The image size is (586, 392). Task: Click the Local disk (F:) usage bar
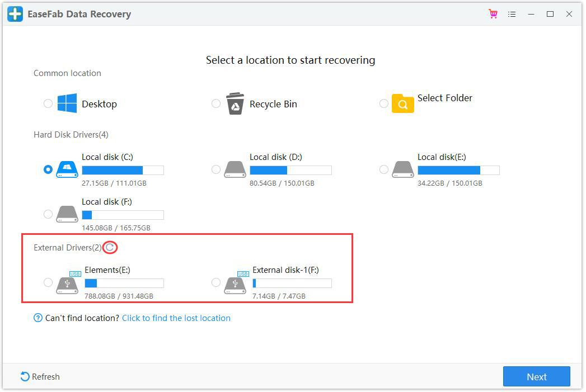123,215
